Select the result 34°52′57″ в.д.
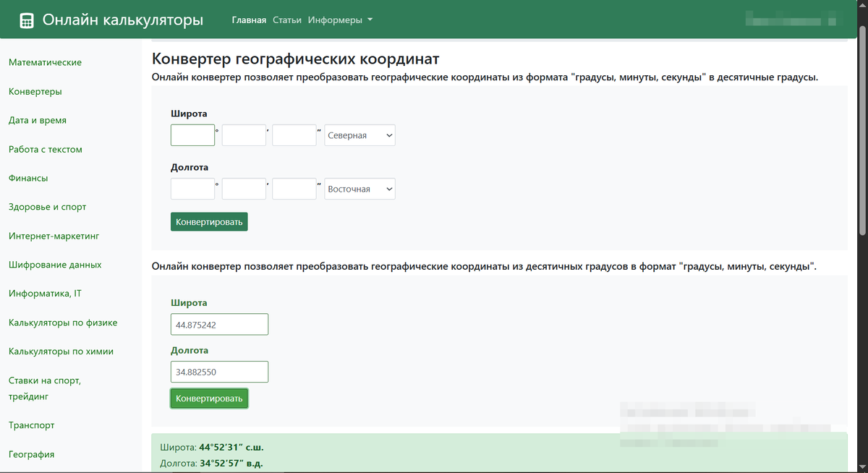The width and height of the screenshot is (868, 473). pyautogui.click(x=231, y=463)
